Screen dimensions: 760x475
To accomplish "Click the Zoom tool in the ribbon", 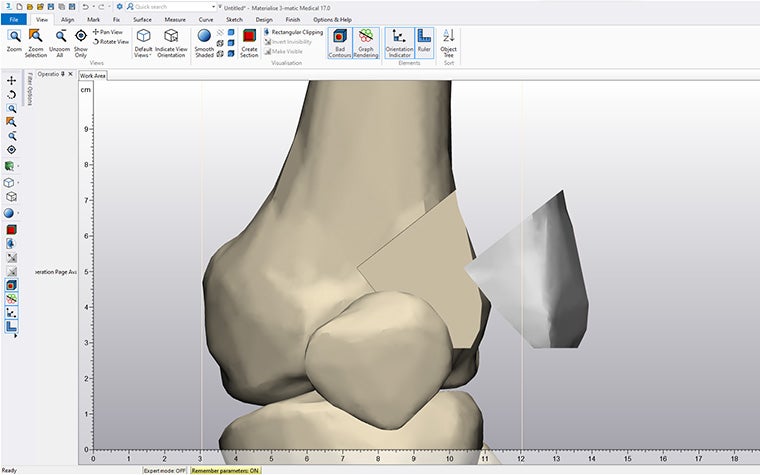I will point(14,41).
